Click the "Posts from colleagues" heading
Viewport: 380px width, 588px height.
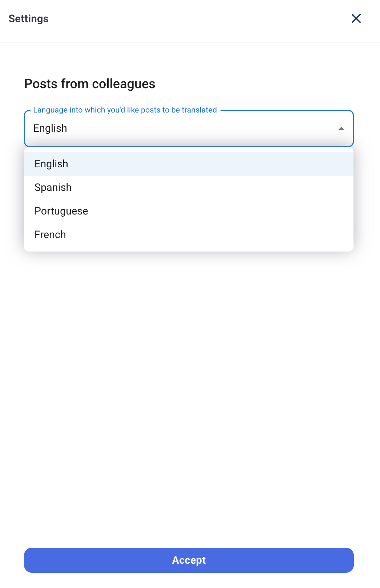90,84
